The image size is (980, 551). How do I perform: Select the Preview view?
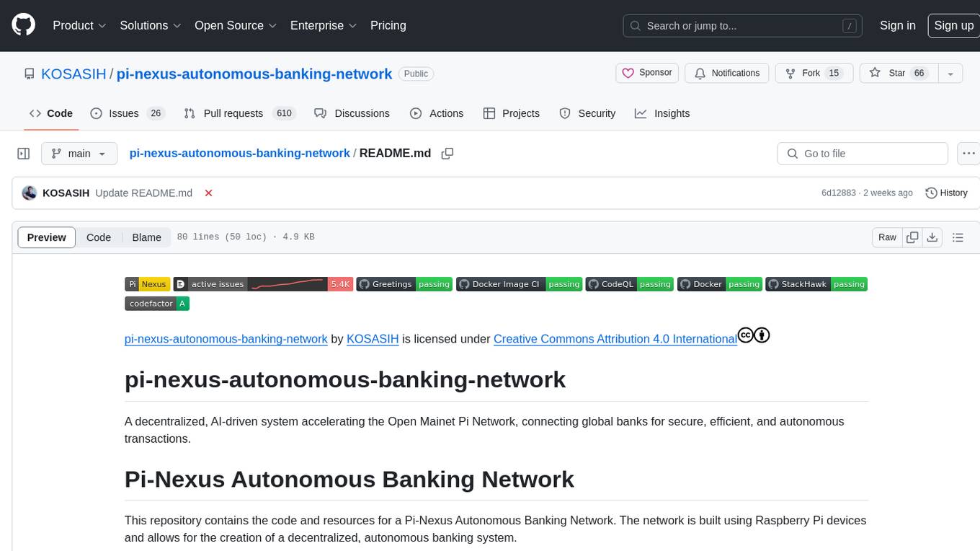47,237
